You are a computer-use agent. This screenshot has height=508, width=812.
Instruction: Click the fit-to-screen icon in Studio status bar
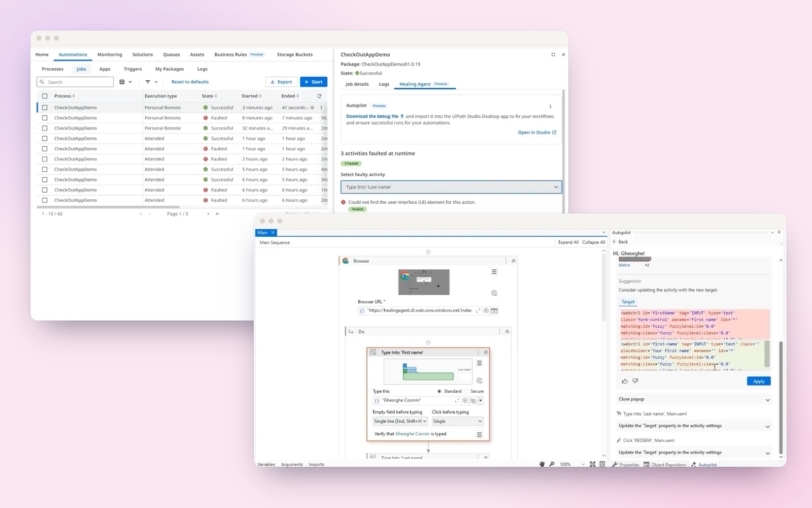(592, 464)
